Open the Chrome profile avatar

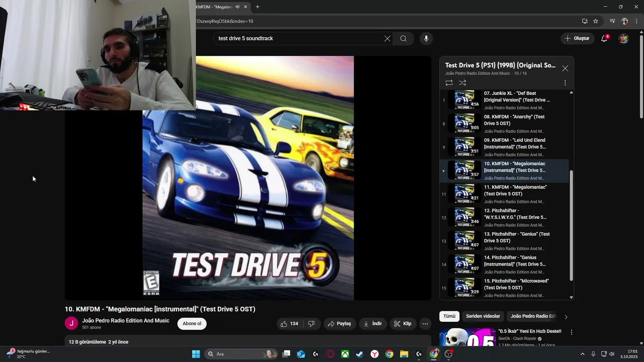(x=624, y=21)
